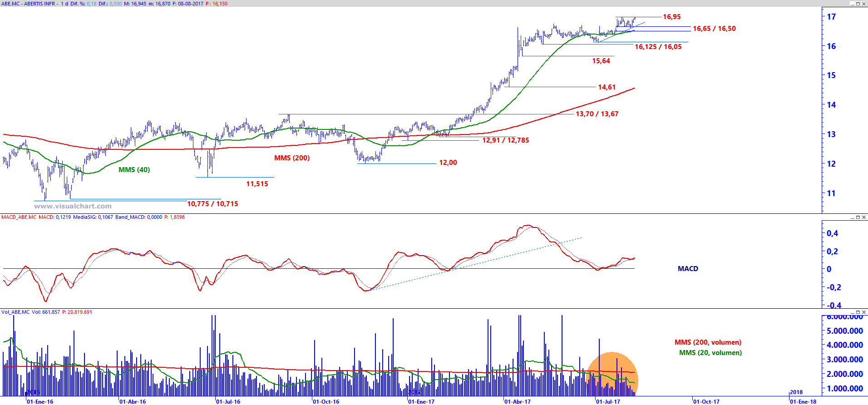Close the ABE.MC price chart pane

864,4
